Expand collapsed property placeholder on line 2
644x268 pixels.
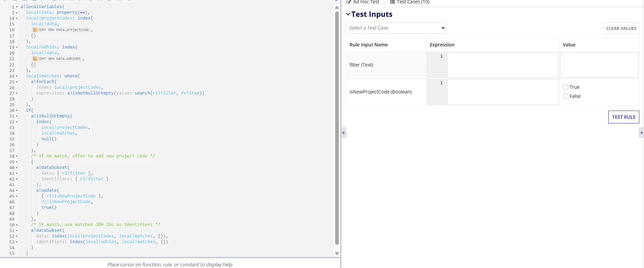[x=82, y=12]
